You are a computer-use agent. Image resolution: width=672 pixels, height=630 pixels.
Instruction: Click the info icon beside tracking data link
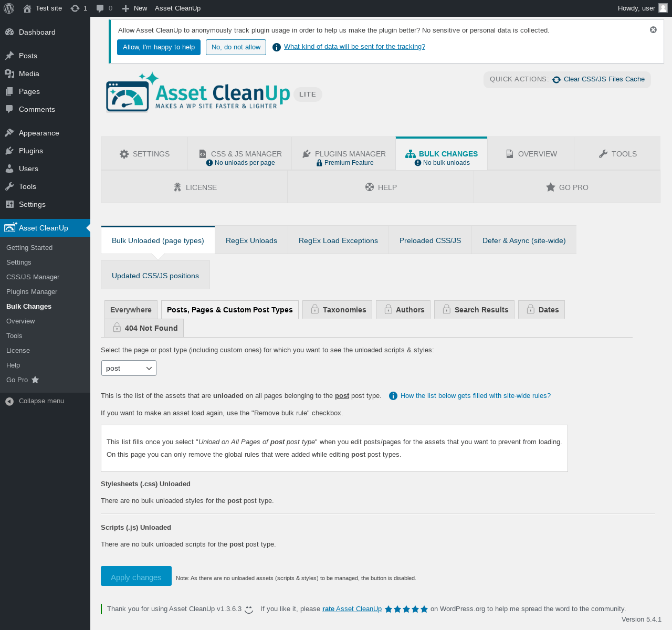point(277,47)
